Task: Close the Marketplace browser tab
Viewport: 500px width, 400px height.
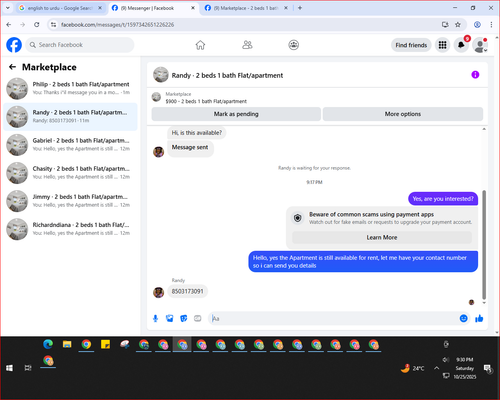Action: [286, 8]
